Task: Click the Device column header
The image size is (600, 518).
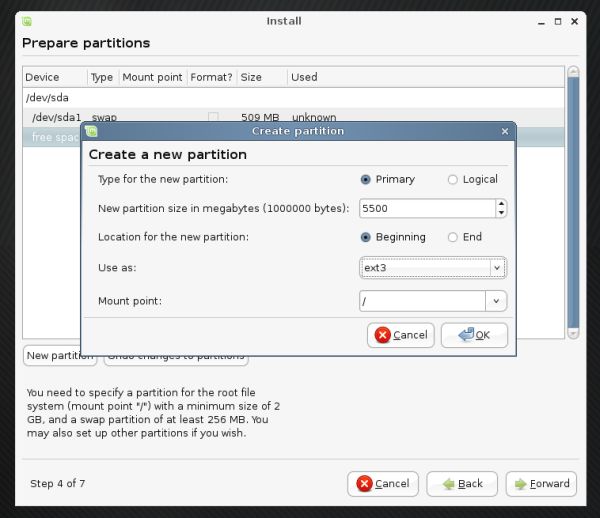Action: point(55,77)
